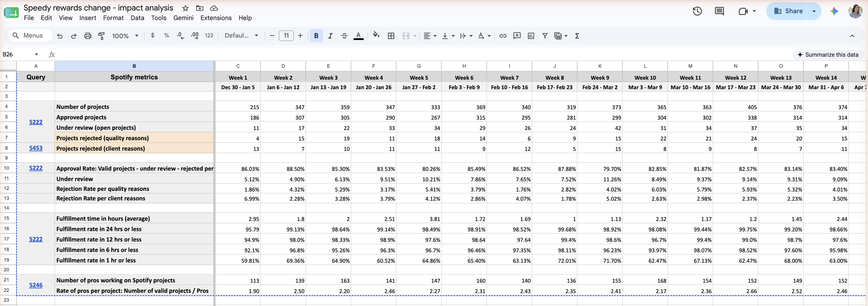The width and height of the screenshot is (868, 306).
Task: Open the borders options
Action: pos(391,36)
